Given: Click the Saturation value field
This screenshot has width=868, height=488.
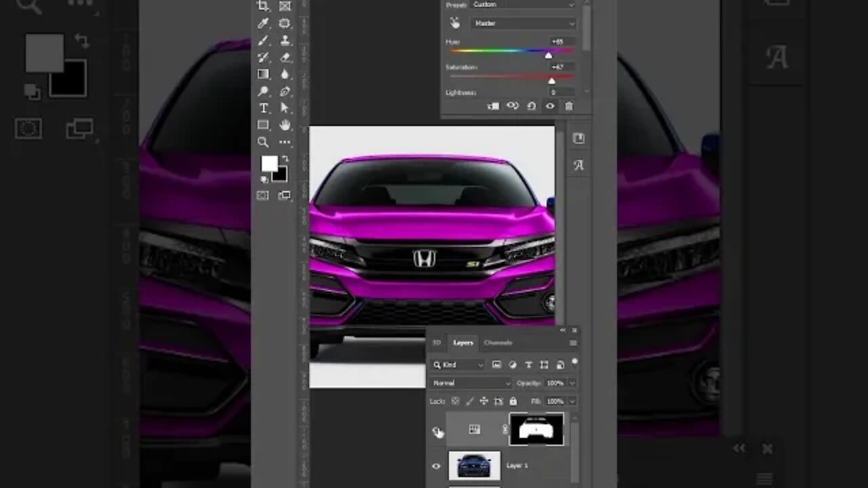Looking at the screenshot, I should 561,67.
